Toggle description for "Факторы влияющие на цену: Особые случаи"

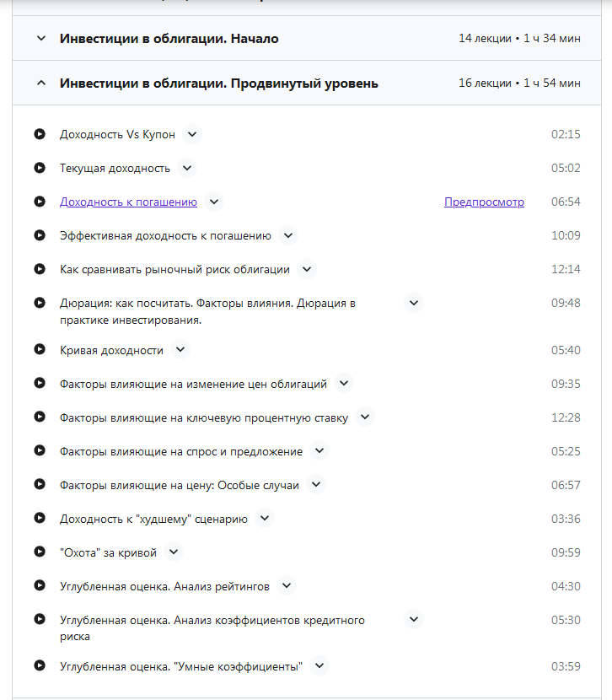(x=315, y=485)
